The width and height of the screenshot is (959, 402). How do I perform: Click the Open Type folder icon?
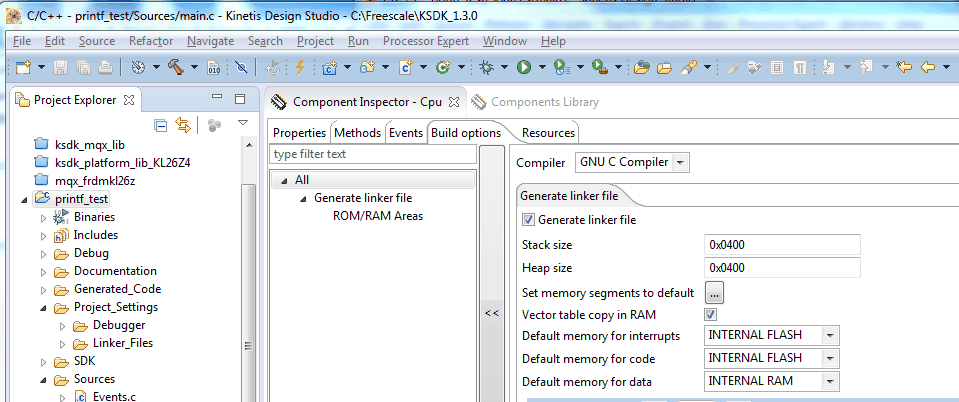(642, 67)
